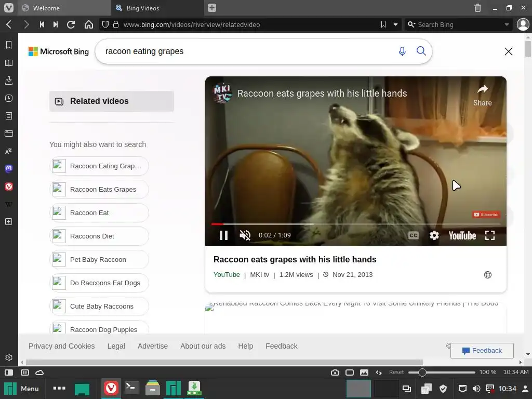Click the Rewind navigation button
The image size is (532, 399).
click(x=42, y=24)
